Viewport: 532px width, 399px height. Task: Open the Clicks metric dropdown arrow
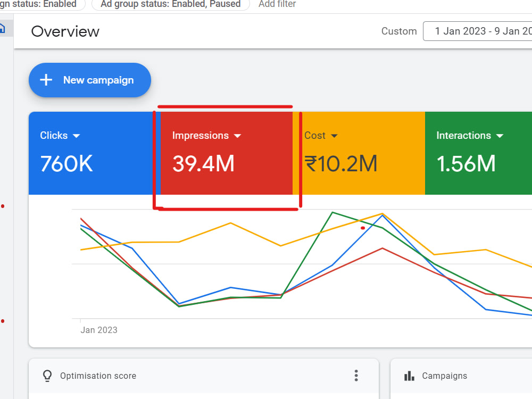[x=76, y=136]
